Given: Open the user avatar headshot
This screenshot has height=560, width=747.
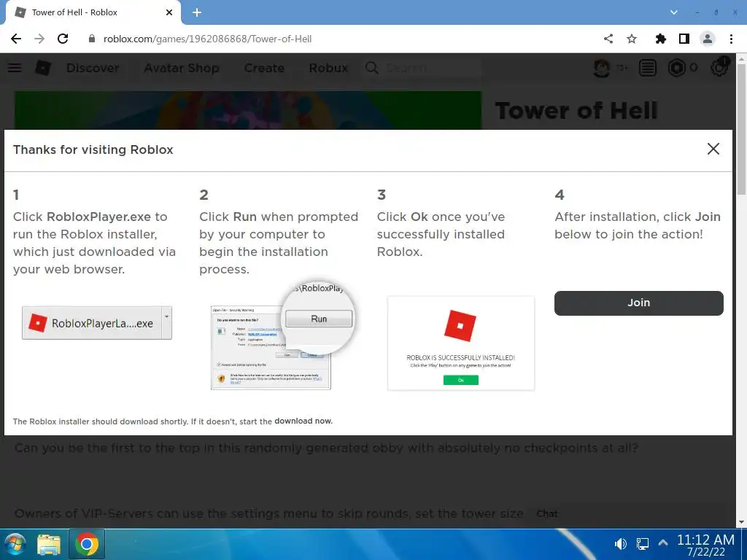Looking at the screenshot, I should coord(602,68).
